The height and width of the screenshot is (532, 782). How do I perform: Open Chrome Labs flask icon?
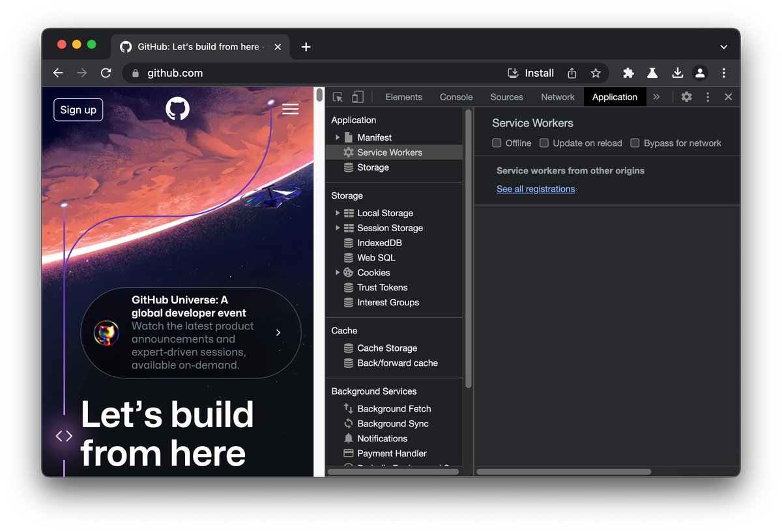click(652, 73)
